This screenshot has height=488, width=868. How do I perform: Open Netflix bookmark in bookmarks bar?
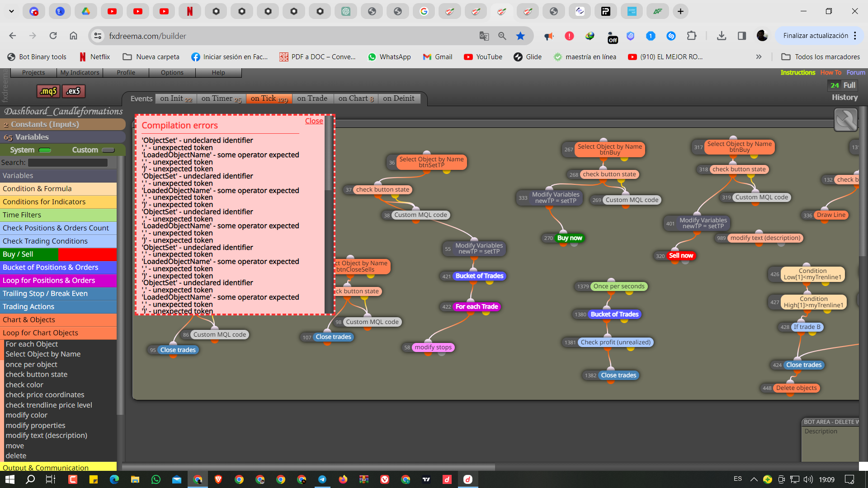coord(94,57)
